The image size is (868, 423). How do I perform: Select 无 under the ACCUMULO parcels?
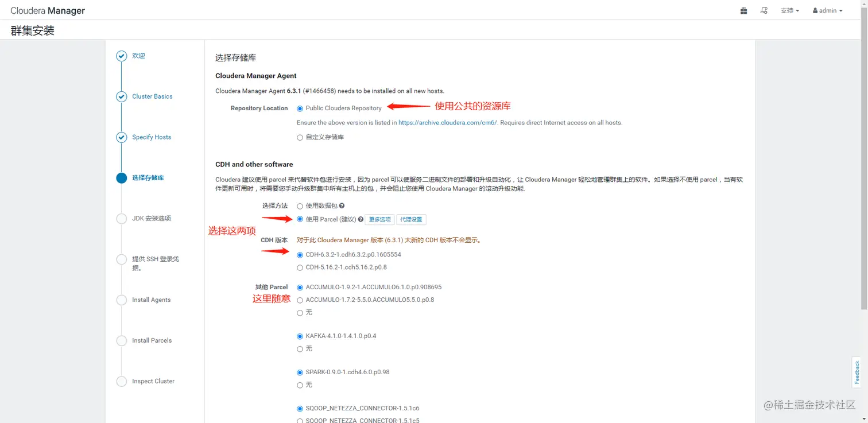tap(300, 313)
